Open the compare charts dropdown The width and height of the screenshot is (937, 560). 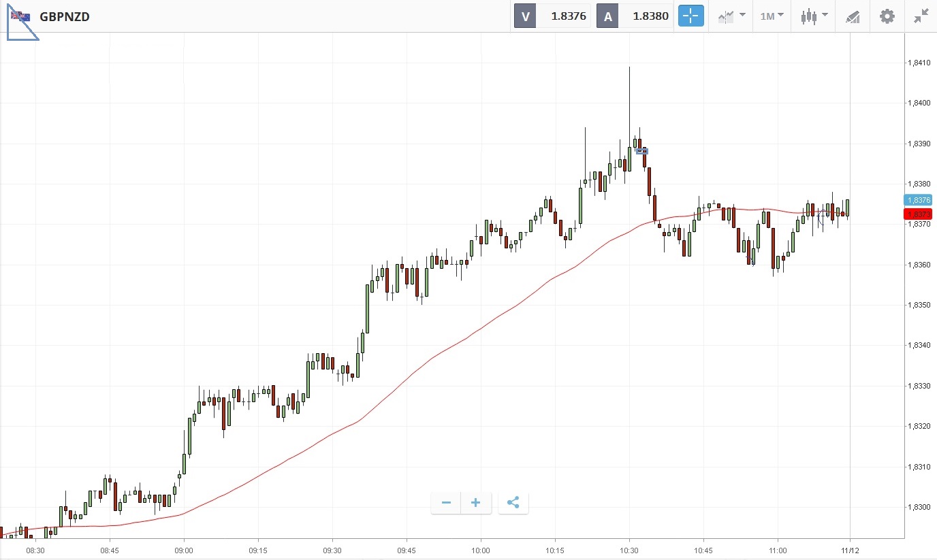coord(731,16)
